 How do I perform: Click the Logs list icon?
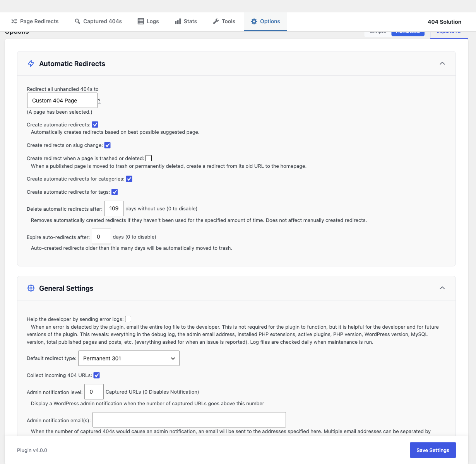point(141,21)
